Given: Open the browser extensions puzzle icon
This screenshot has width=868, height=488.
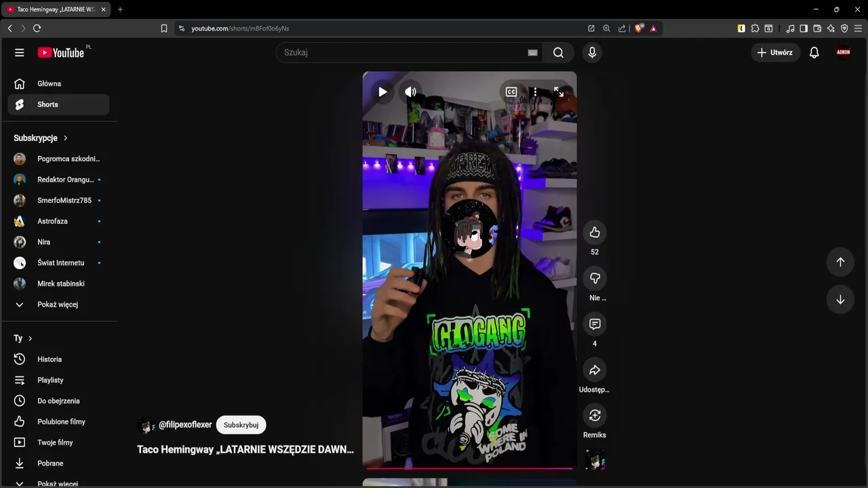Looking at the screenshot, I should point(755,28).
